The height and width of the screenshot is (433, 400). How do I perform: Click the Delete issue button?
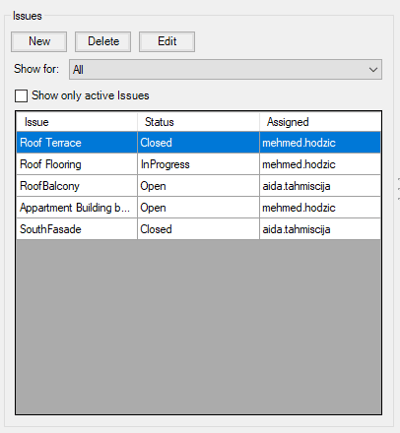(103, 42)
